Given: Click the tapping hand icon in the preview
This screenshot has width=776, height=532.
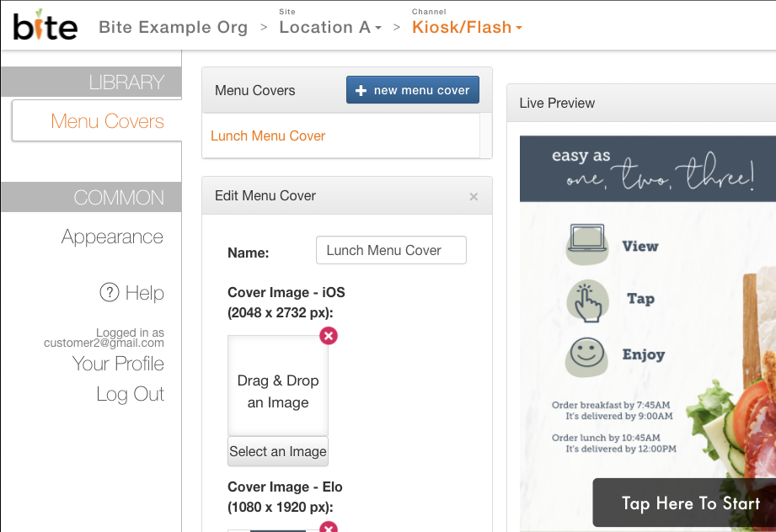Looking at the screenshot, I should pos(587,301).
